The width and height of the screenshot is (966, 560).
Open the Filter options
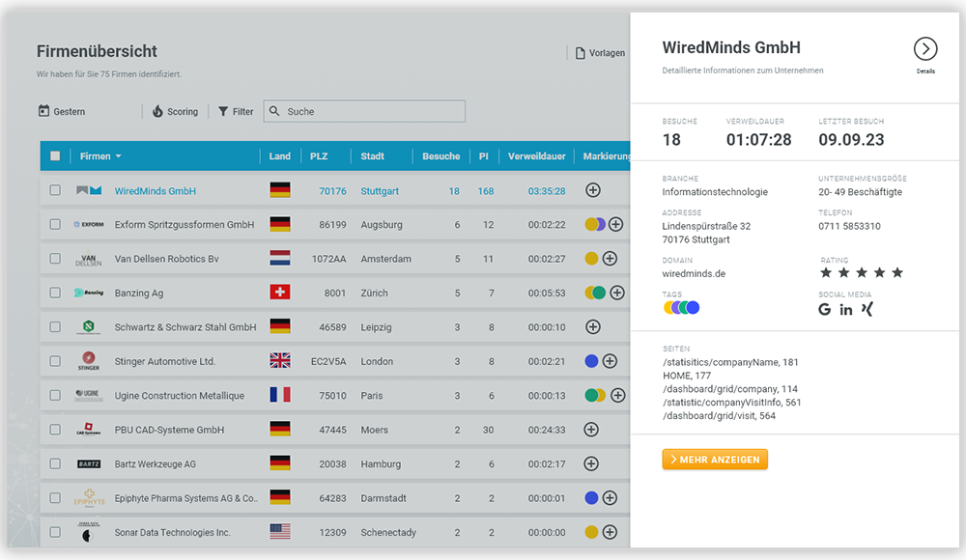click(236, 111)
